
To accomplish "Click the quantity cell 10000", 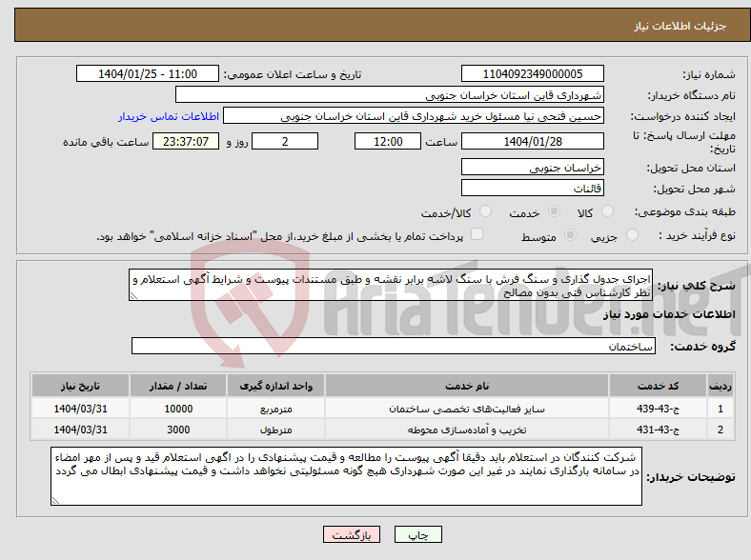I will tap(178, 409).
